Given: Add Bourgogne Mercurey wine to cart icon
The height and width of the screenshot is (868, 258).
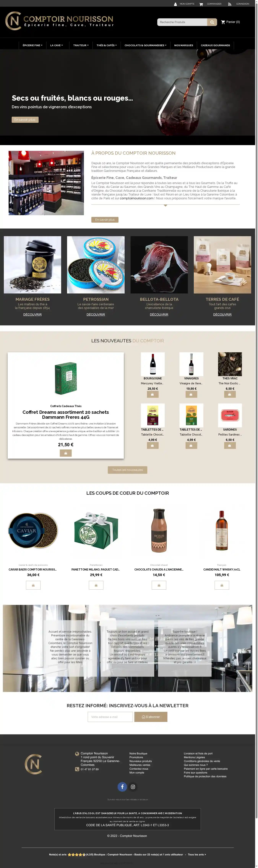Looking at the screenshot, I should tap(153, 394).
